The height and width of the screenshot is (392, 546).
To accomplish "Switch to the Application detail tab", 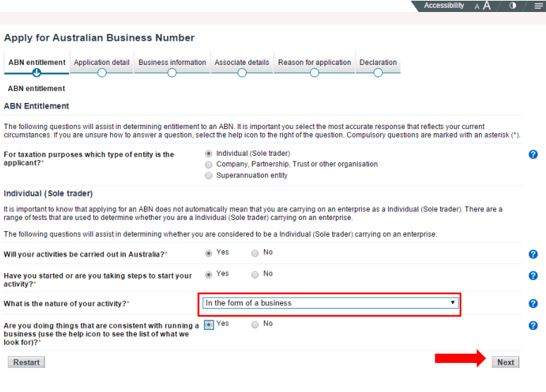I will 102,63.
